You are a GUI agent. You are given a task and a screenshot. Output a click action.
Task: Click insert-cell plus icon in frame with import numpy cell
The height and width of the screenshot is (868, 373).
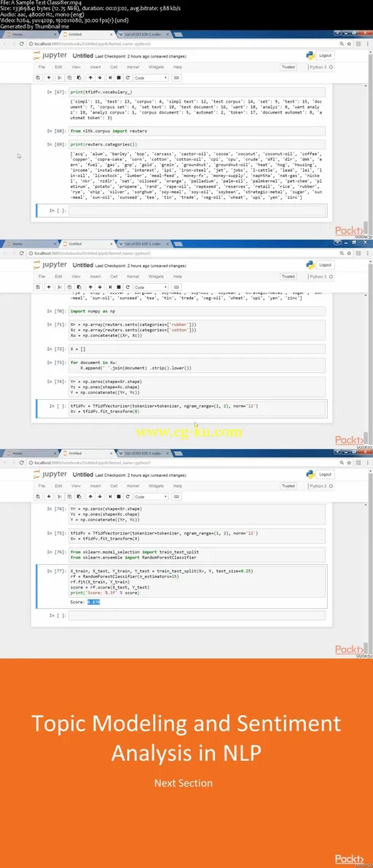click(49, 288)
